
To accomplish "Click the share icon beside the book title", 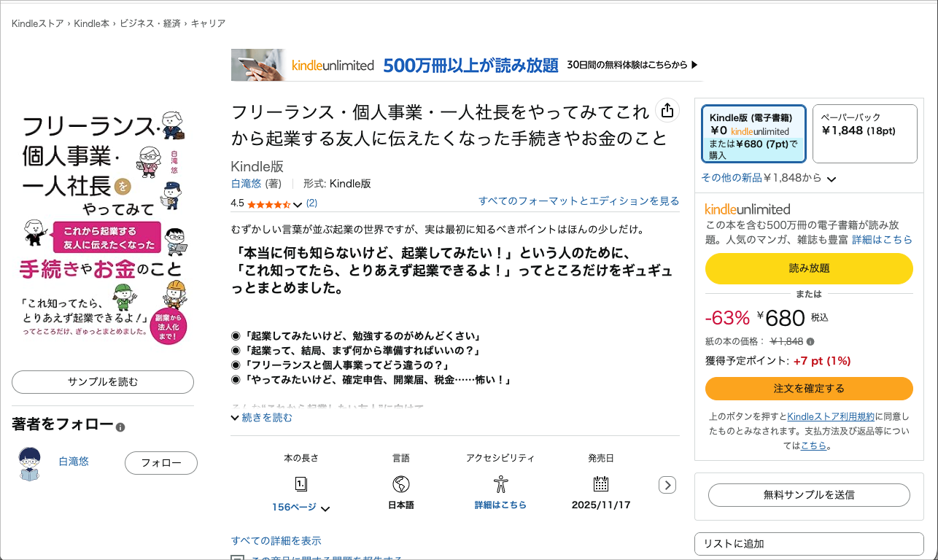I will point(666,109).
